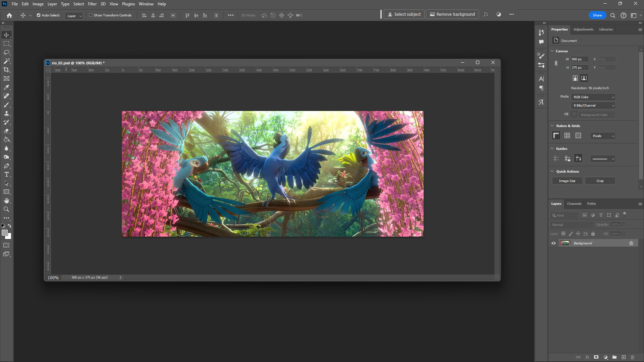This screenshot has width=644, height=362.
Task: Click the canvas width input field
Action: click(580, 59)
